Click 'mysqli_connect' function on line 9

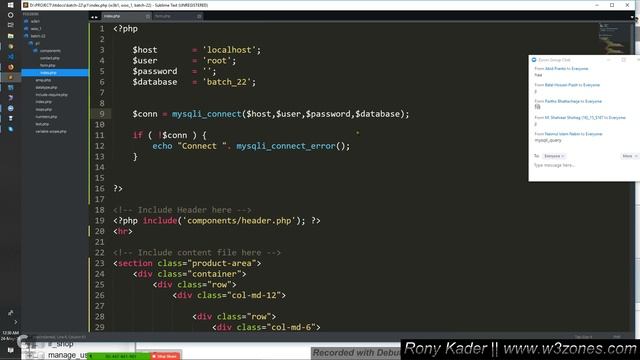point(207,114)
